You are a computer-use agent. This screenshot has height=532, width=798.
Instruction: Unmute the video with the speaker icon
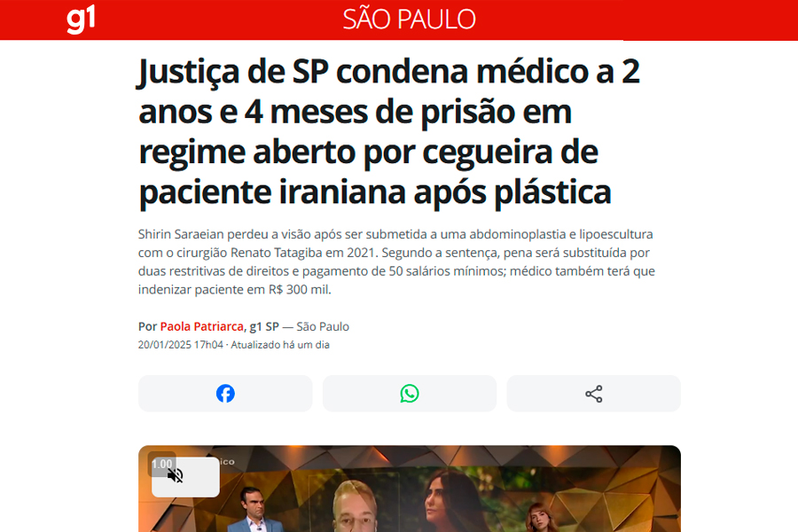tap(175, 476)
